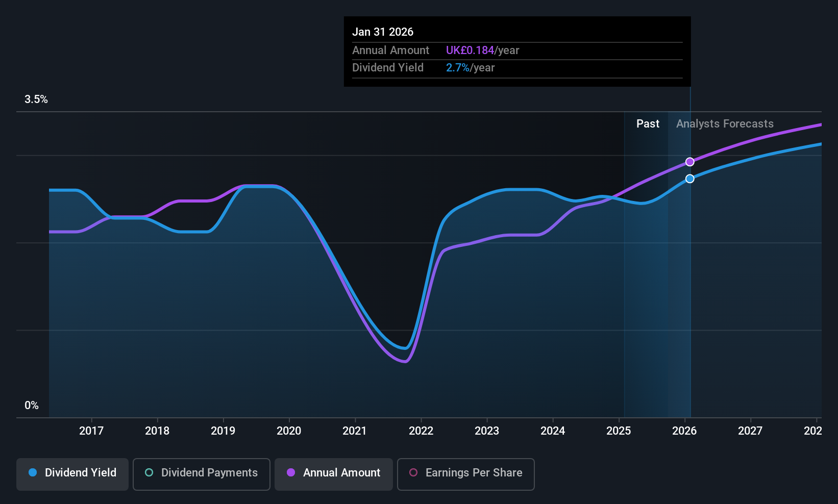Click the 2.7%/year yield value in tooltip
Screen dimensions: 838x504
(470, 68)
